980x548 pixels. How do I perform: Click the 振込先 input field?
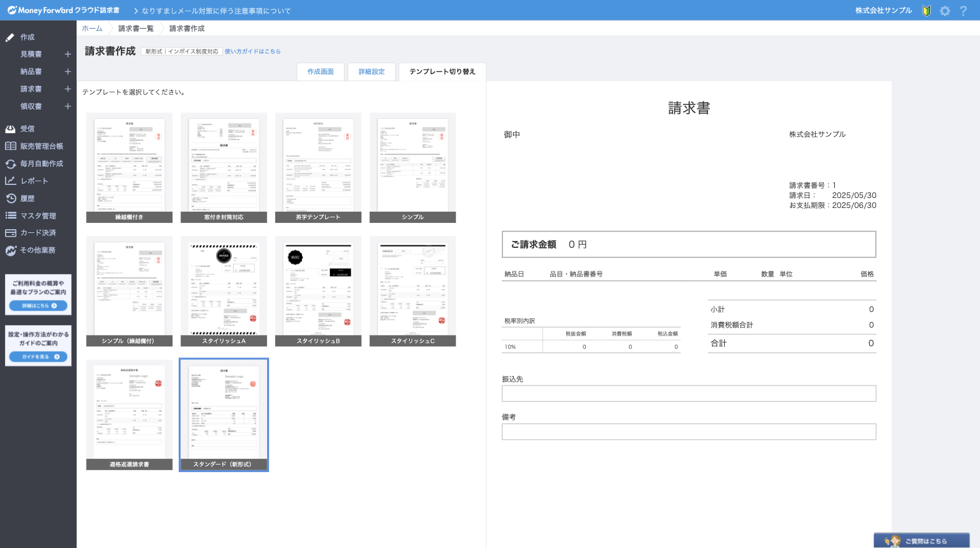(x=689, y=394)
